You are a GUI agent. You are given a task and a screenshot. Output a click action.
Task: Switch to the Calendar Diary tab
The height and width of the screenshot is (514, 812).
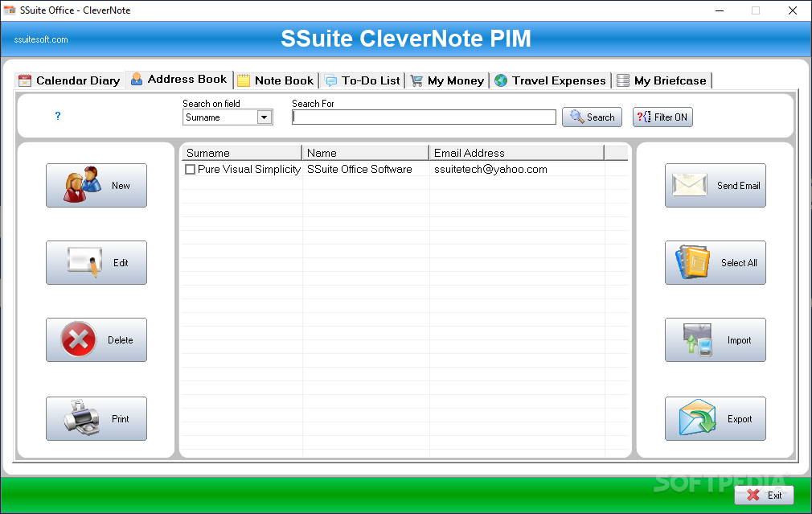pyautogui.click(x=69, y=80)
